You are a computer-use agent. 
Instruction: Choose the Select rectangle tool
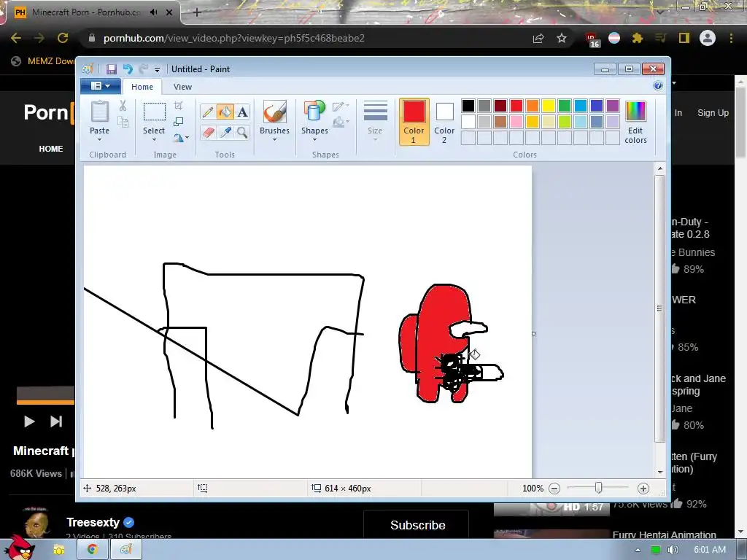click(x=155, y=112)
